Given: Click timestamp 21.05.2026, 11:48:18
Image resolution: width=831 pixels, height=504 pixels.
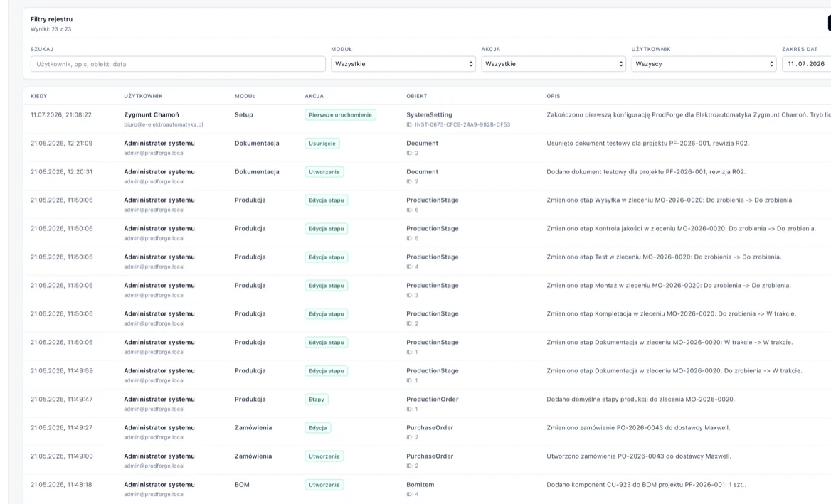Looking at the screenshot, I should (61, 485).
